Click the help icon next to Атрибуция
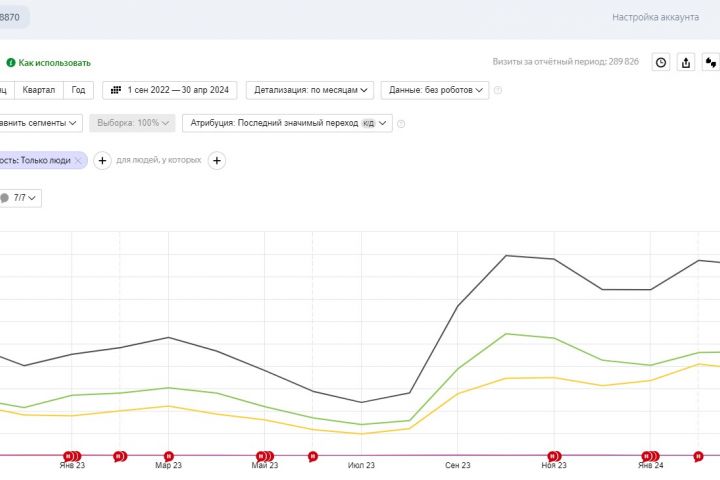 click(x=401, y=124)
